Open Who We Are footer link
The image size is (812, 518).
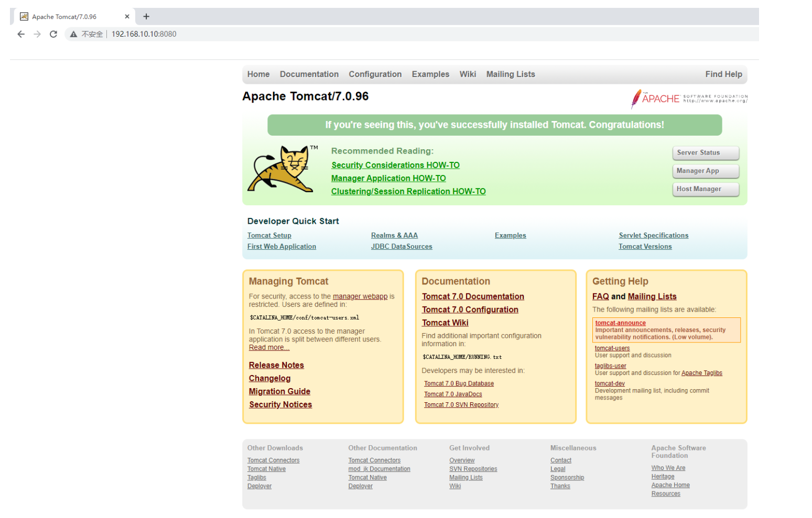click(x=668, y=468)
